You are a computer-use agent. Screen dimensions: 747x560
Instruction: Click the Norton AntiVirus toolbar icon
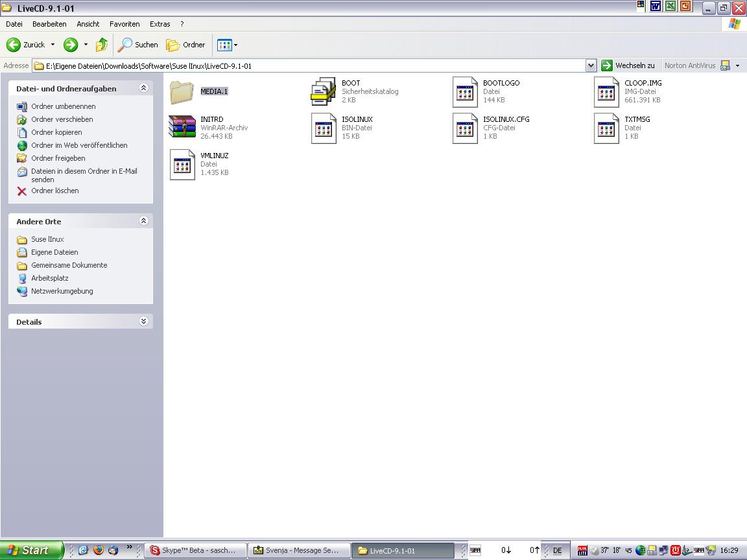tap(725, 65)
